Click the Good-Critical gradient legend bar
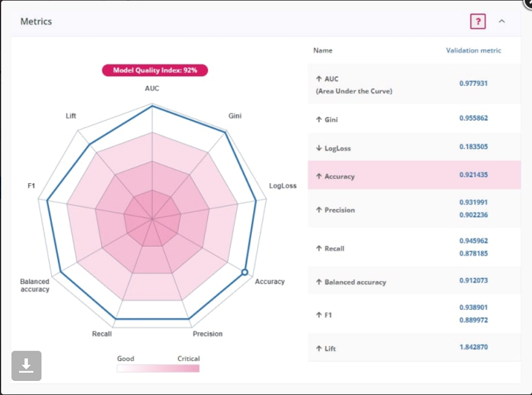 click(x=158, y=368)
